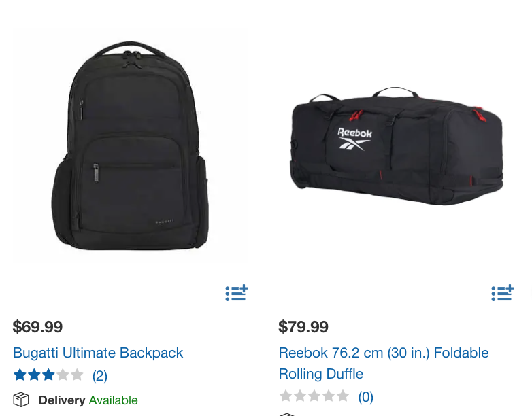Screen dimensions: 532x416
Task: Open the Bugatti Ultimate Backpack link
Action: pyautogui.click(x=98, y=353)
